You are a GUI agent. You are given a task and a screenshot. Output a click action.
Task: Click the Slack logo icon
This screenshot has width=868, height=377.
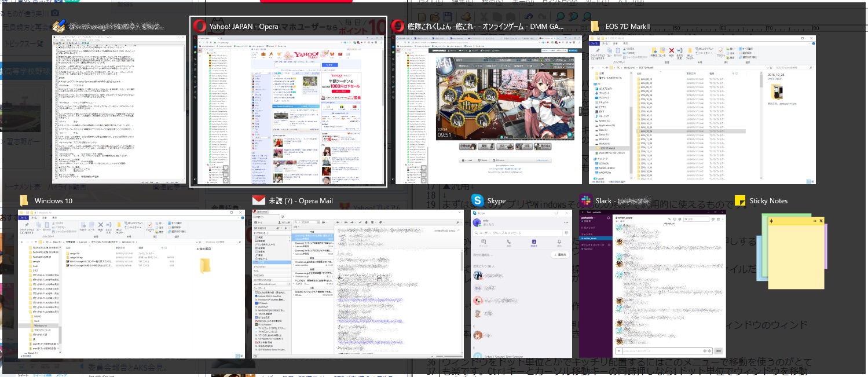pyautogui.click(x=585, y=200)
